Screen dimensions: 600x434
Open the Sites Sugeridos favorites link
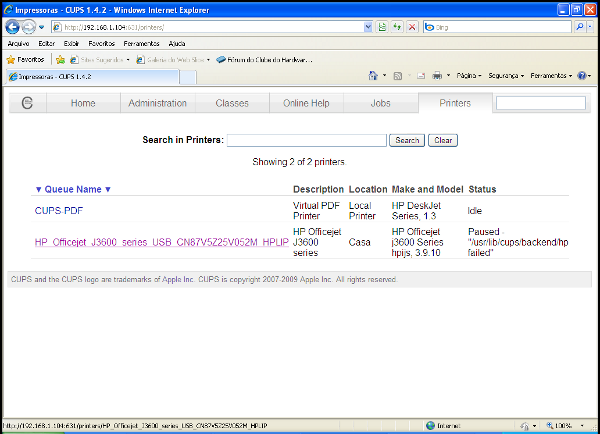tap(100, 60)
